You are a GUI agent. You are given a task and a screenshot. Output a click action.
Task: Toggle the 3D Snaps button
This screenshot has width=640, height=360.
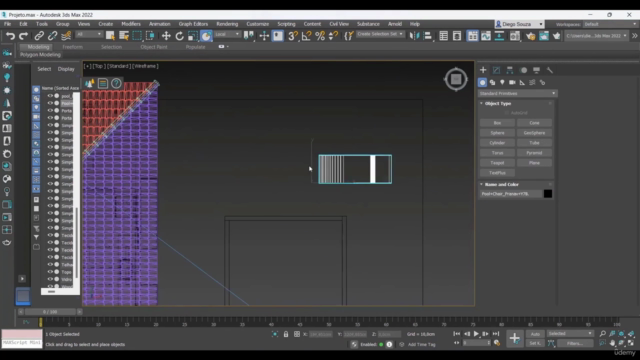pyautogui.click(x=293, y=36)
